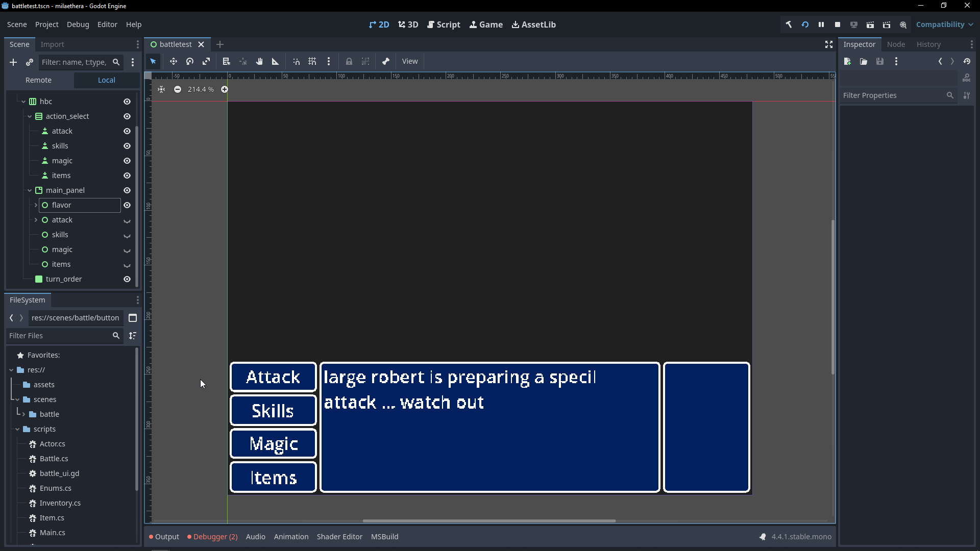
Task: Select the Move mode tool in the toolbar
Action: tap(174, 61)
